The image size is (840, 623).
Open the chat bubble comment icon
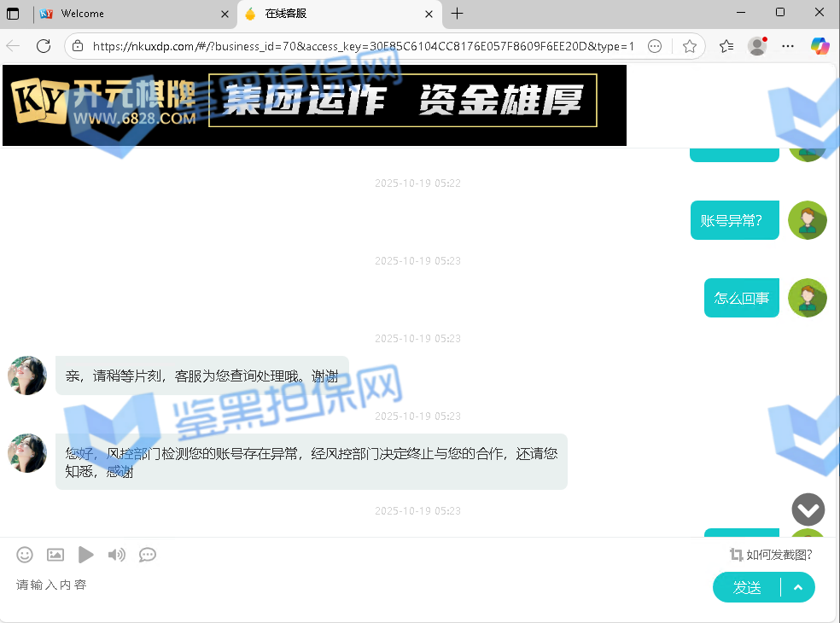pyautogui.click(x=148, y=555)
